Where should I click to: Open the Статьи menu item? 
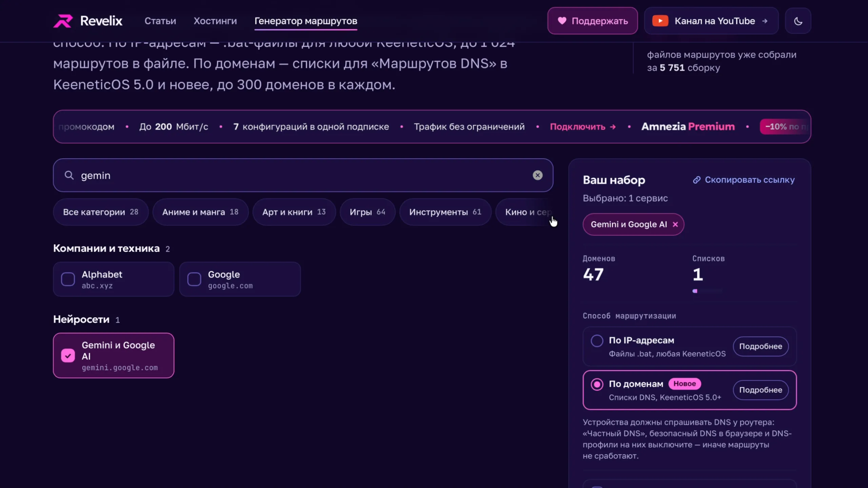pos(160,21)
